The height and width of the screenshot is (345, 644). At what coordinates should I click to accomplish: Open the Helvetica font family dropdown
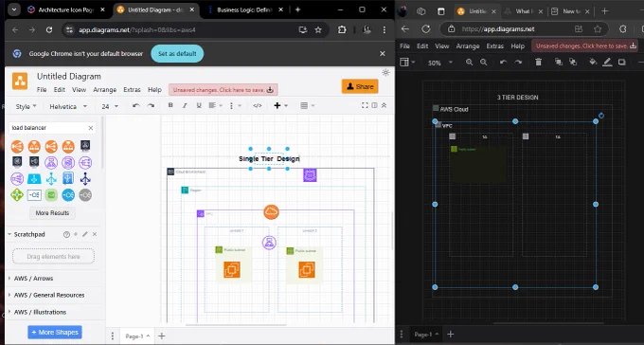(x=68, y=106)
